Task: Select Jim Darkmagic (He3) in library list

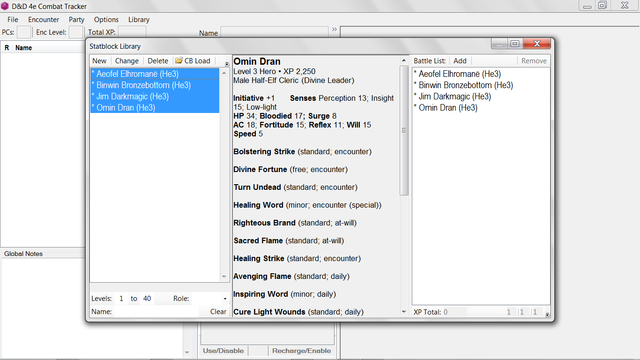Action: (154, 97)
